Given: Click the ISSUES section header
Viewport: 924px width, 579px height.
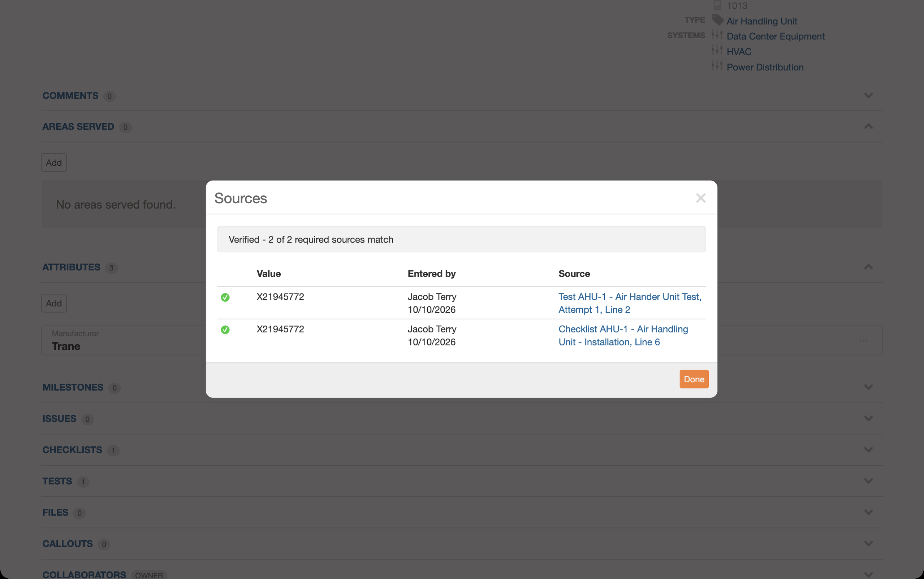Looking at the screenshot, I should coord(59,419).
